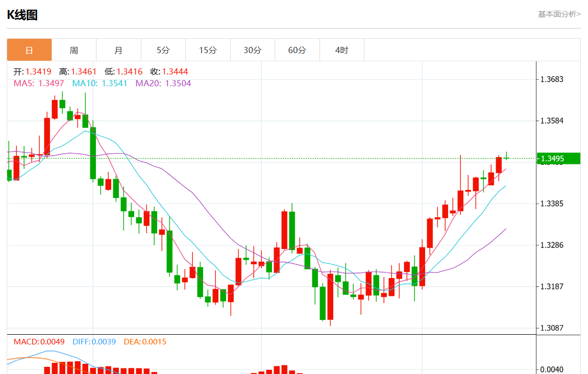The width and height of the screenshot is (588, 374).
Task: Click the 0.0040 MACD axis label
Action: pyautogui.click(x=552, y=369)
